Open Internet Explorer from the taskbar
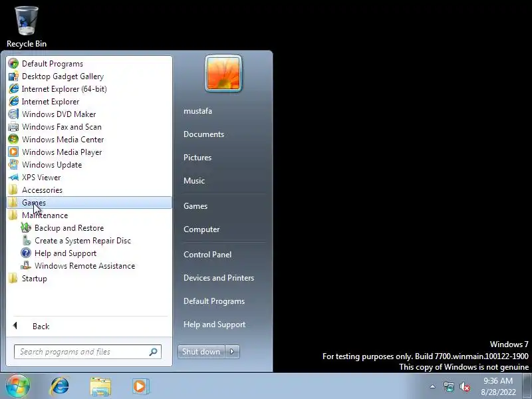Viewport: 532px width, 399px height. coord(60,386)
